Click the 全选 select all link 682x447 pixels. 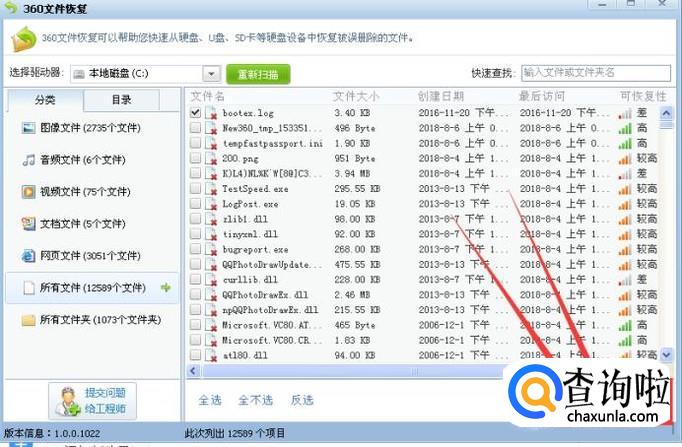pyautogui.click(x=210, y=400)
